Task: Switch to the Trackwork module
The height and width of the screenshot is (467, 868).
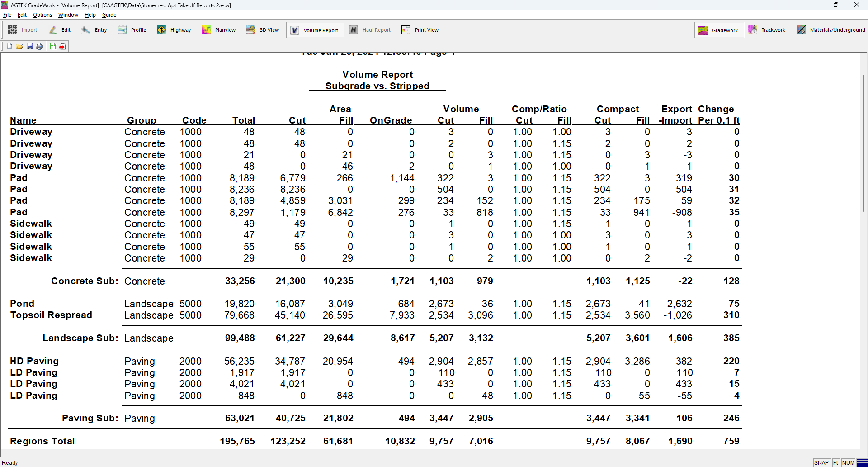Action: tap(767, 30)
